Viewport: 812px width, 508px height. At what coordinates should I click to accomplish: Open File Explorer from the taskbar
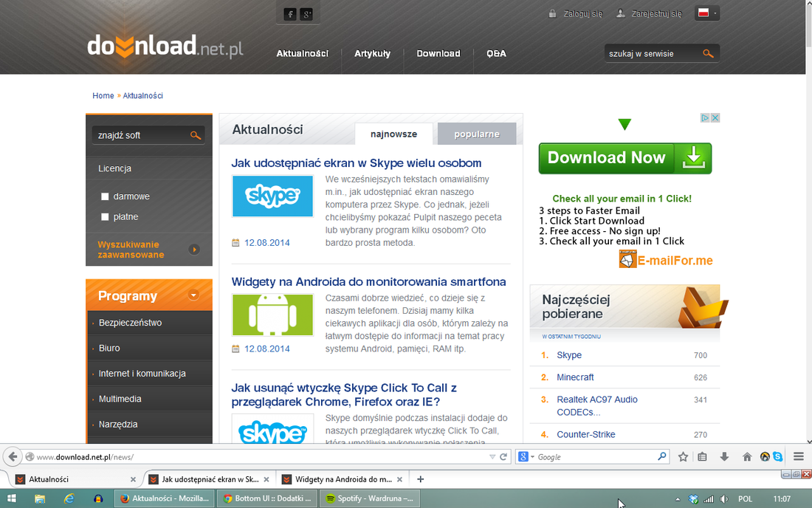[40, 498]
